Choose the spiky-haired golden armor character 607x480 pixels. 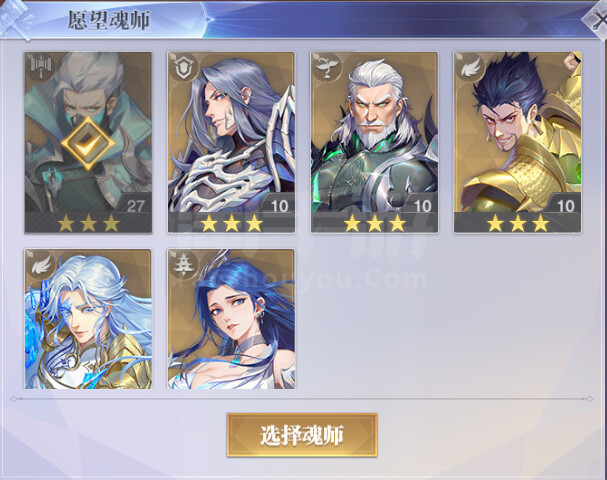click(517, 142)
